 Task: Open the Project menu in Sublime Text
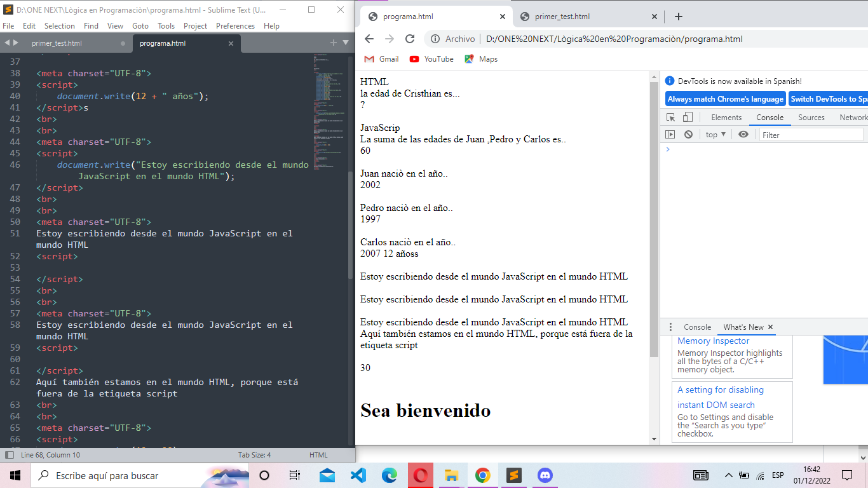point(195,26)
